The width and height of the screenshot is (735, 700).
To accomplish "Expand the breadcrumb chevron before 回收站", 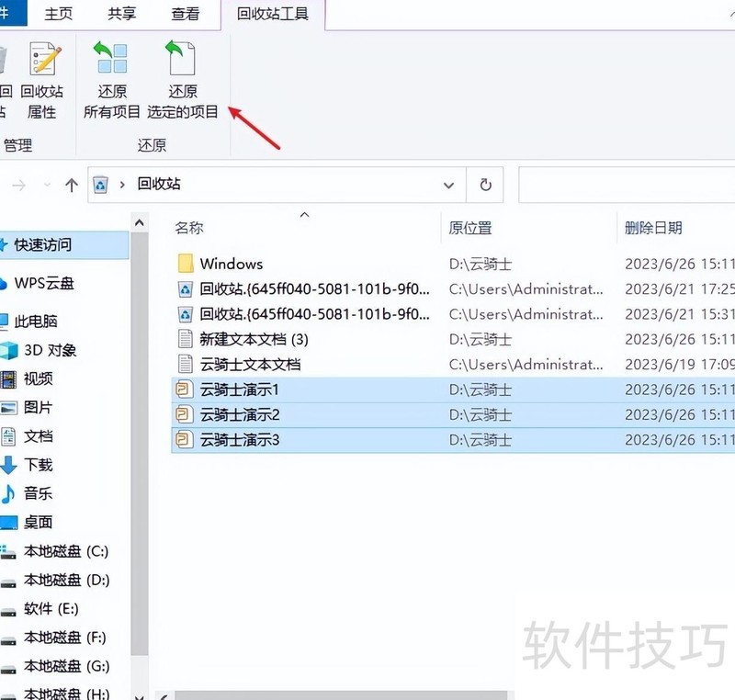I will pyautogui.click(x=122, y=185).
